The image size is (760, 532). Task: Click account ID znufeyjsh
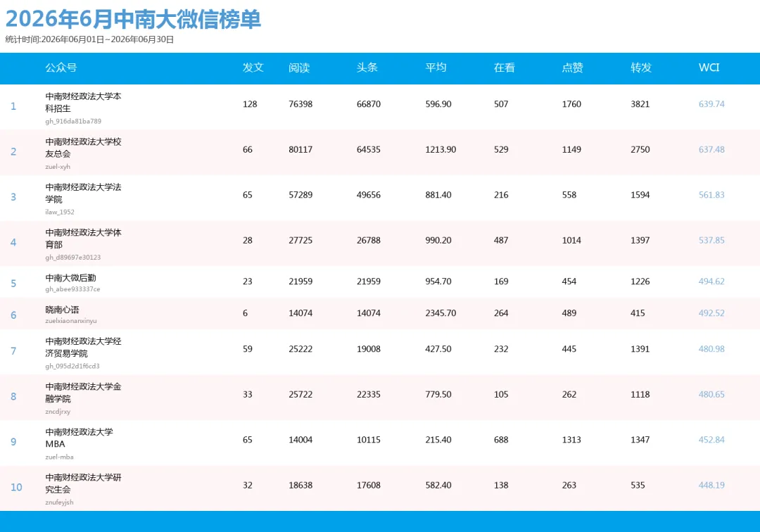(x=59, y=502)
